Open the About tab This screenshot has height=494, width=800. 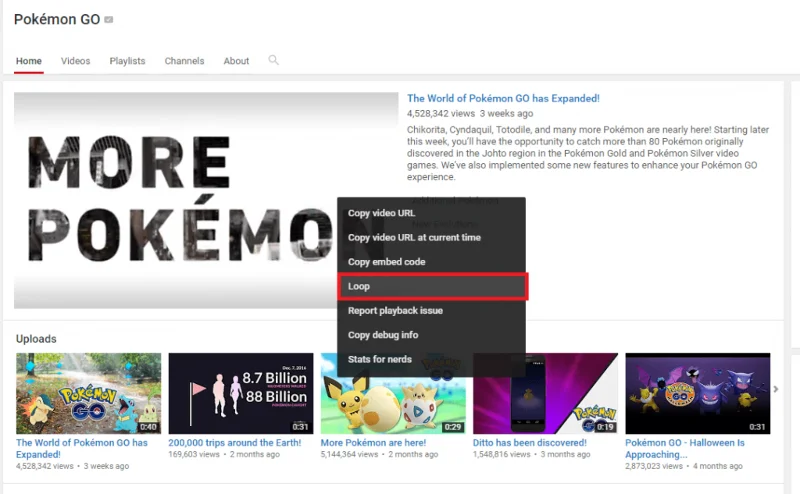click(x=236, y=61)
